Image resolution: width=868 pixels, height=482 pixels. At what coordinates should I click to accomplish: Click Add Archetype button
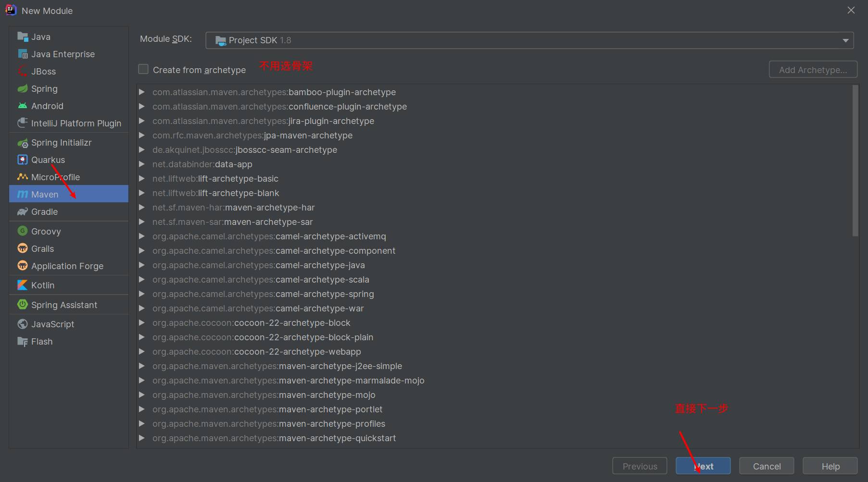(x=813, y=70)
